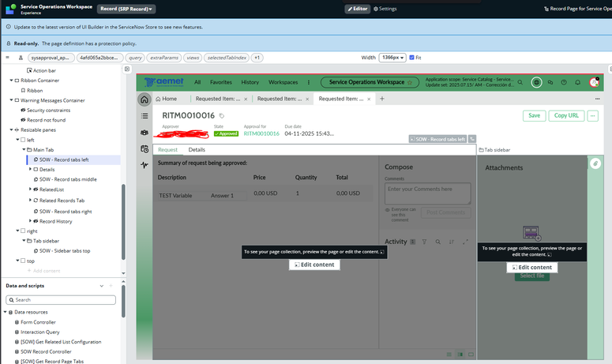Screen dimensions: 612x364
Task: Open the Favorites menu
Action: (221, 82)
